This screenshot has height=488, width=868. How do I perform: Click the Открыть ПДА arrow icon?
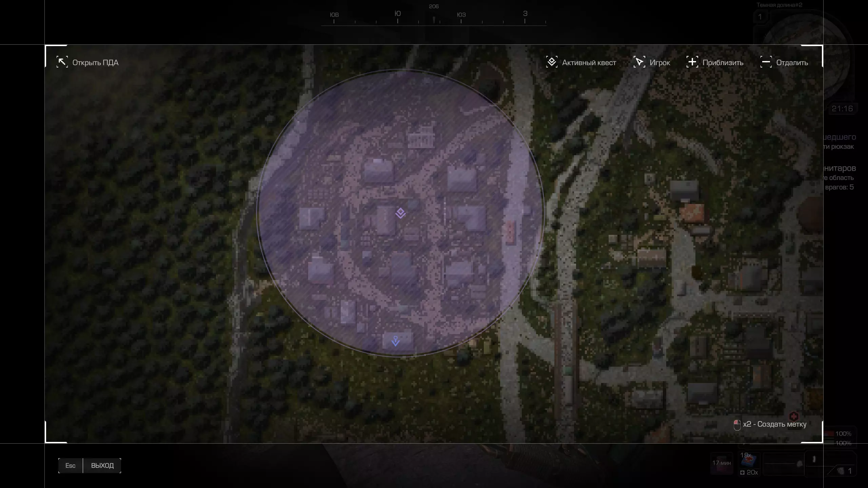[x=62, y=62]
